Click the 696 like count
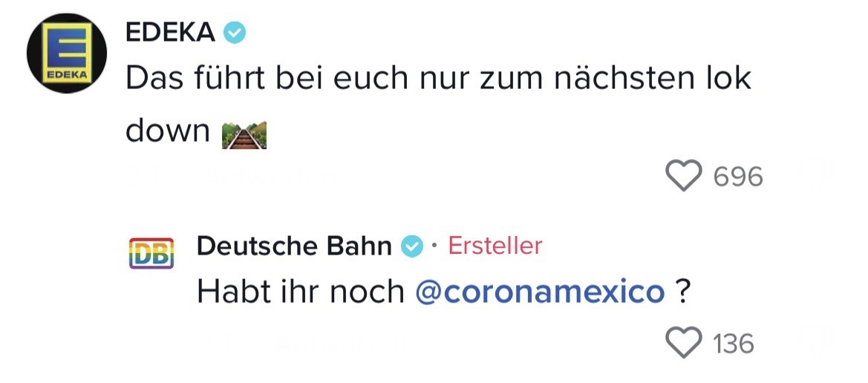 tap(737, 177)
